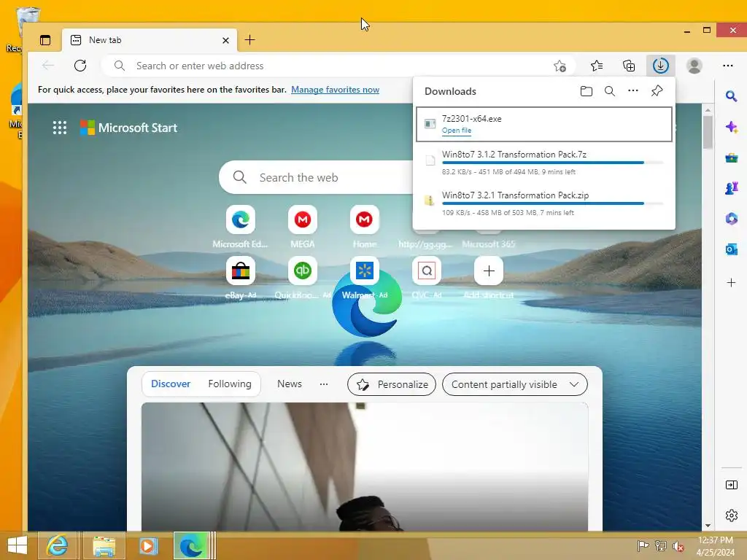This screenshot has width=747, height=560.
Task: Open the Microsoft Start app launcher grid
Action: coord(60,128)
